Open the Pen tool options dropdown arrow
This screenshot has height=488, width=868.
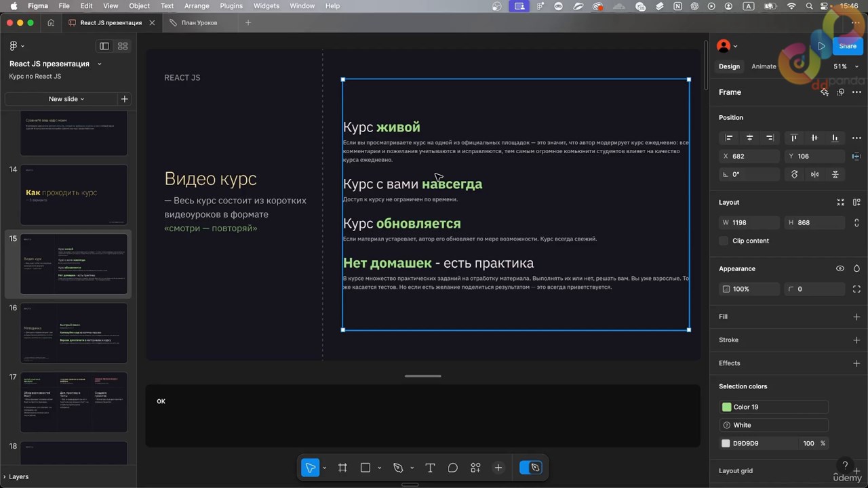tap(412, 468)
